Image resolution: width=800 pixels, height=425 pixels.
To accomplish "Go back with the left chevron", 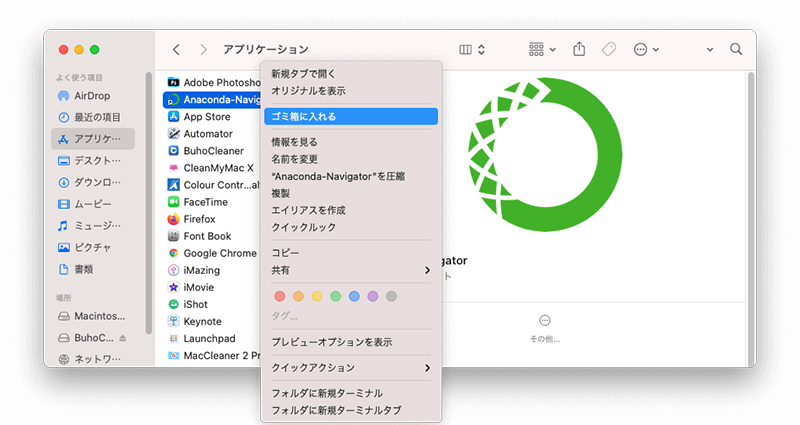I will [176, 49].
